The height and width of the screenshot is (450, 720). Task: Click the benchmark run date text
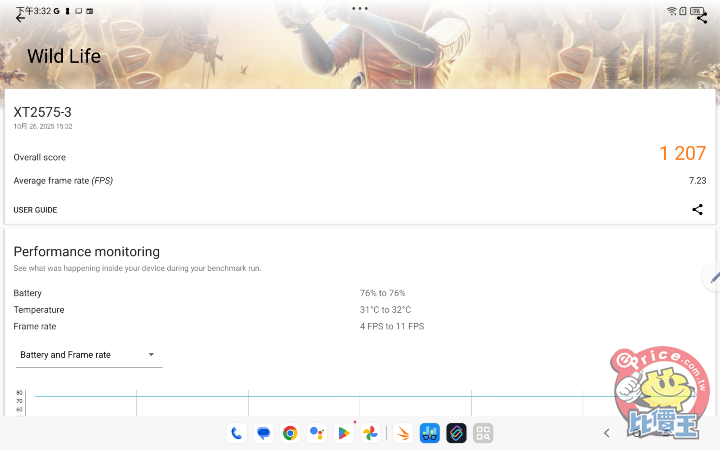pyautogui.click(x=43, y=126)
